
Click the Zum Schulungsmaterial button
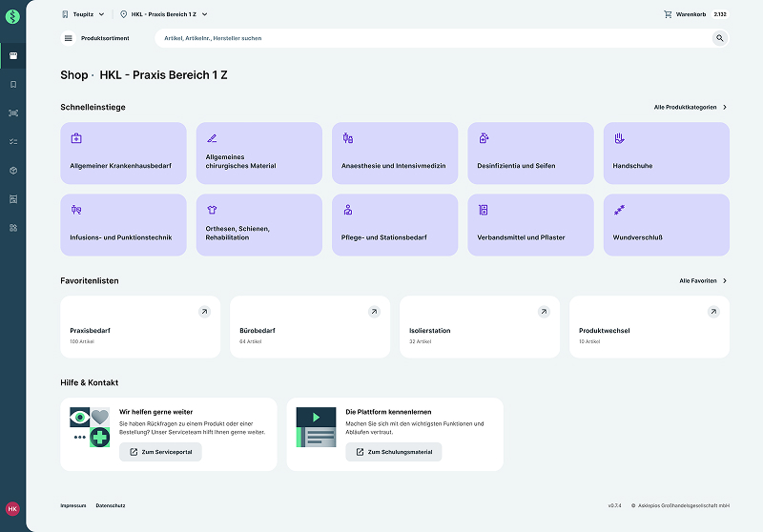pos(394,452)
